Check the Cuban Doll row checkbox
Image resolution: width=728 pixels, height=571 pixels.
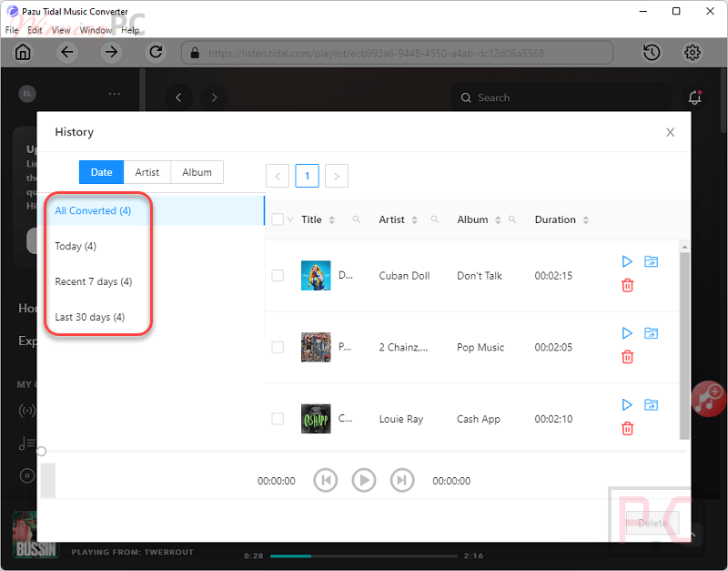pos(278,276)
